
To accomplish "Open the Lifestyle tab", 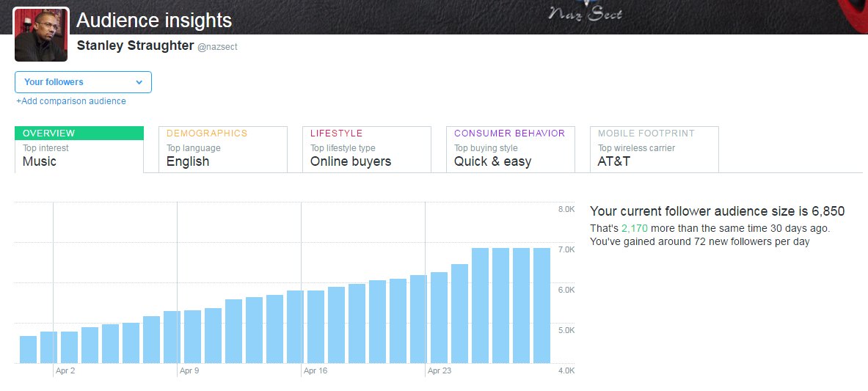I will pos(367,150).
